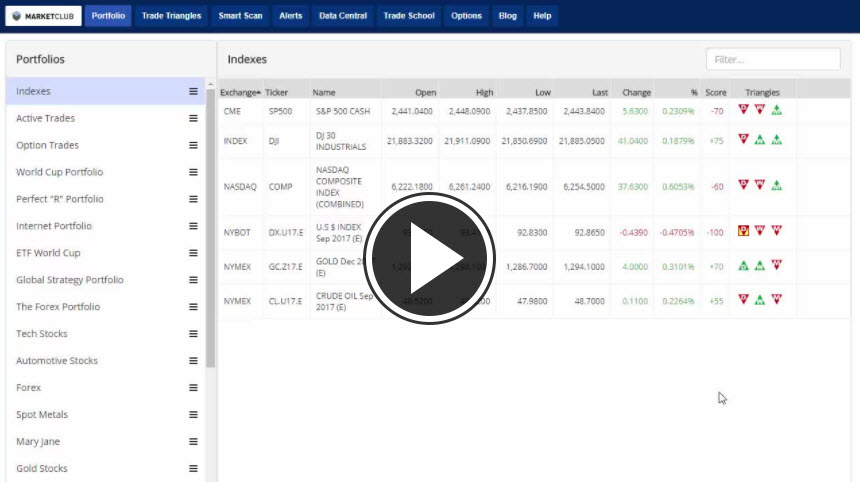Open the hamburger menu beside Gold Stocks
This screenshot has height=482, width=860.
(x=193, y=468)
